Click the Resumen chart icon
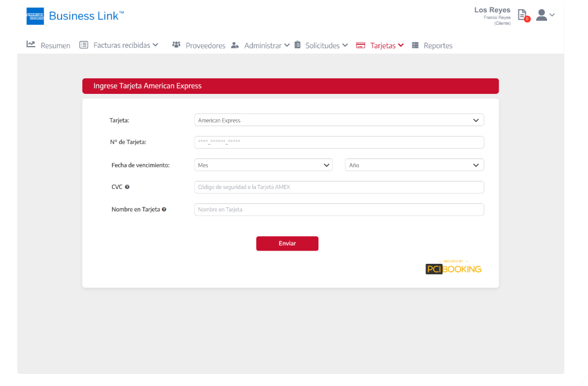The width and height of the screenshot is (588, 386). tap(31, 45)
